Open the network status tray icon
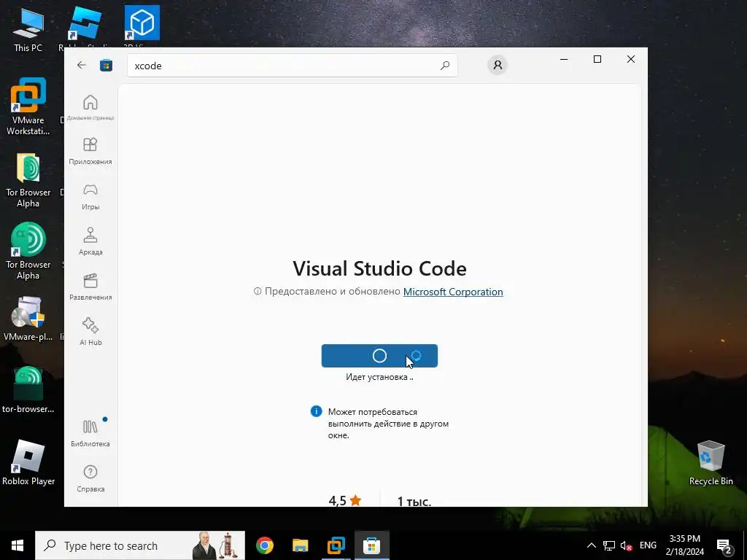 point(609,545)
